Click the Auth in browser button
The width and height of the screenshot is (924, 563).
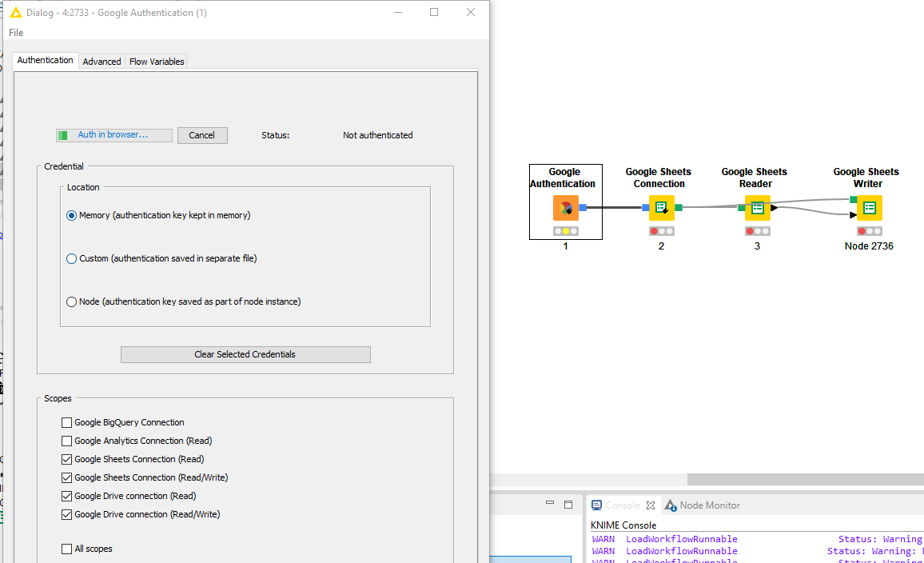click(x=114, y=135)
